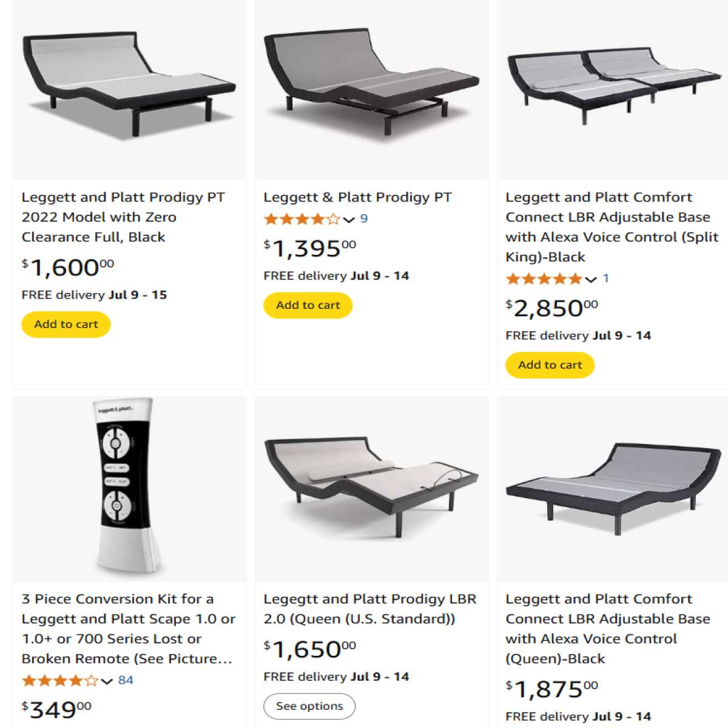Image resolution: width=728 pixels, height=728 pixels.
Task: Expand rating chevron for the conversion kit
Action: [107, 681]
